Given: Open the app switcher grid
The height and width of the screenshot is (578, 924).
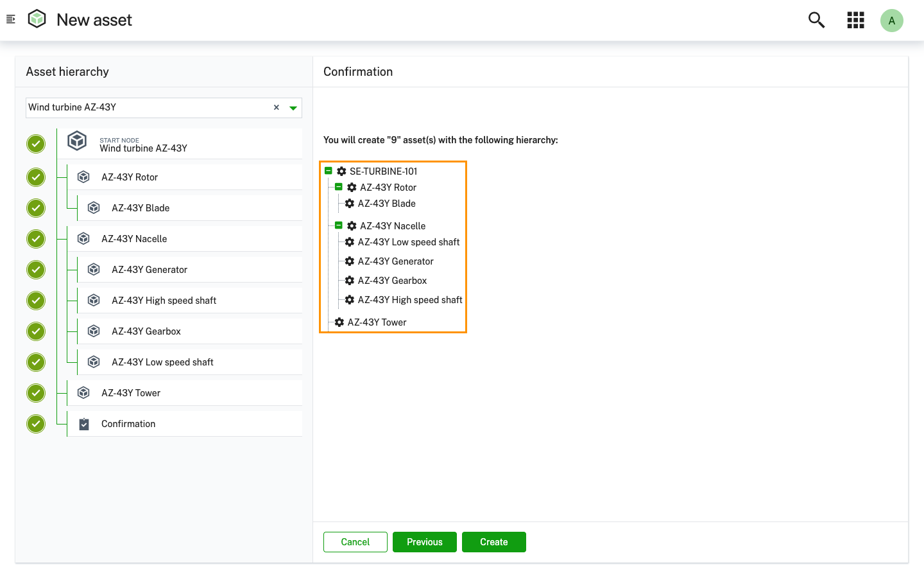Looking at the screenshot, I should pyautogui.click(x=855, y=20).
